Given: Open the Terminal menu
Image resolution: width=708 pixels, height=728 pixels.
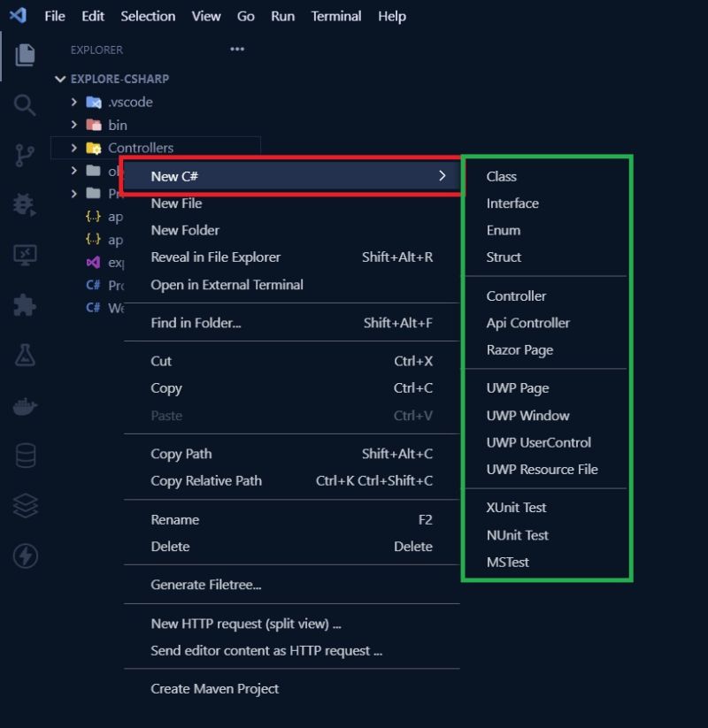Looking at the screenshot, I should tap(335, 16).
